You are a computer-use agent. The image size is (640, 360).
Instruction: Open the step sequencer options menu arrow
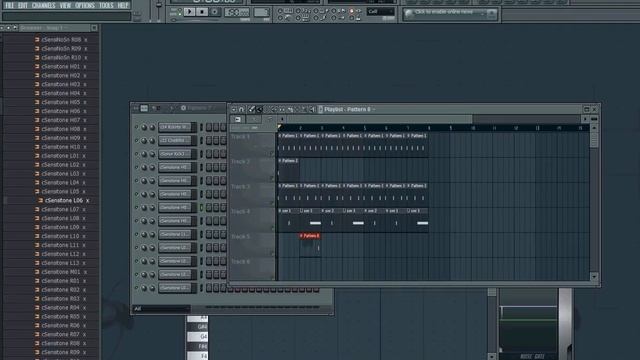click(x=136, y=108)
